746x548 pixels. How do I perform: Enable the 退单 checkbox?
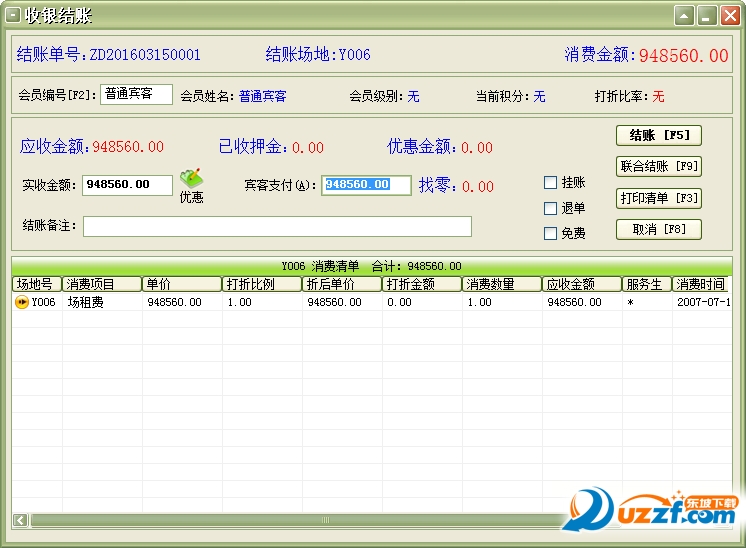(550, 208)
